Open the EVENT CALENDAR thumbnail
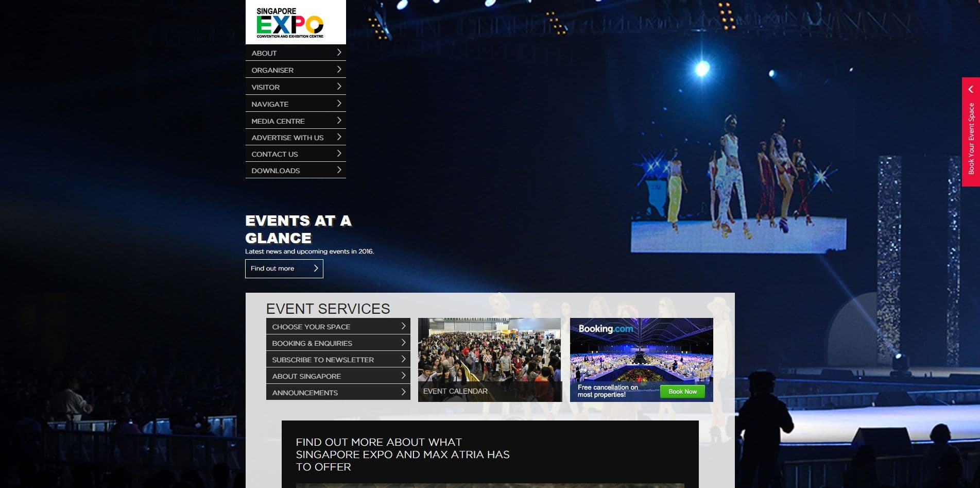The image size is (980, 488). (x=490, y=360)
